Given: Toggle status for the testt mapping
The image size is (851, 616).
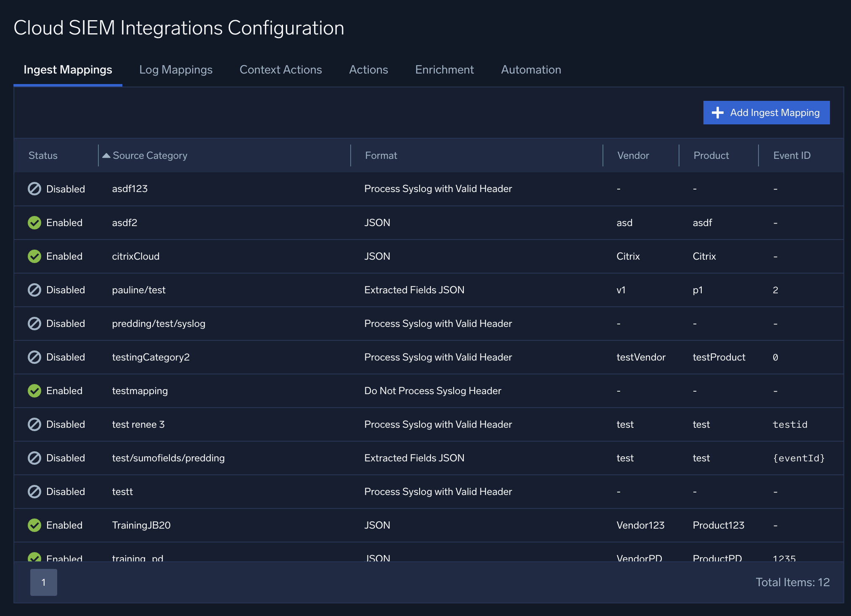Looking at the screenshot, I should click(34, 492).
